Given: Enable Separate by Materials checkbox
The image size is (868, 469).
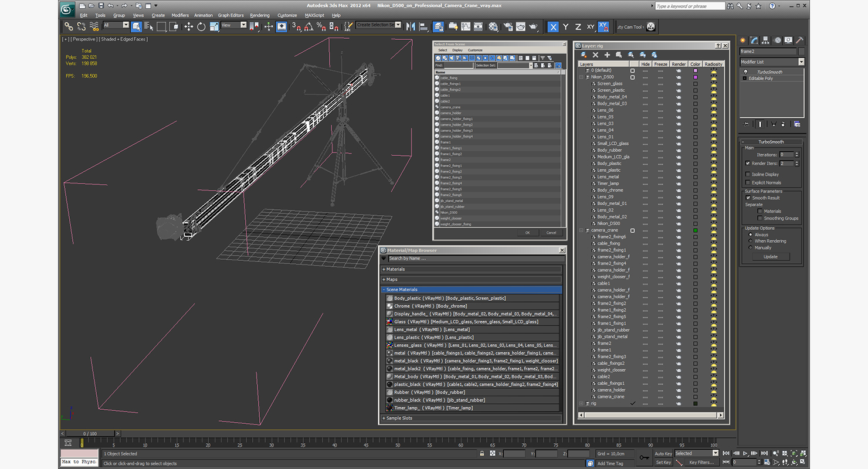Looking at the screenshot, I should (760, 211).
